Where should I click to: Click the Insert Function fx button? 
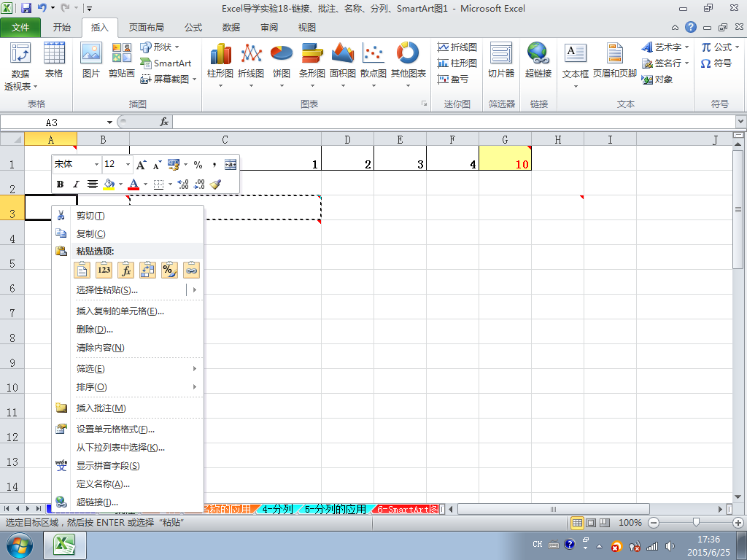[x=164, y=122]
